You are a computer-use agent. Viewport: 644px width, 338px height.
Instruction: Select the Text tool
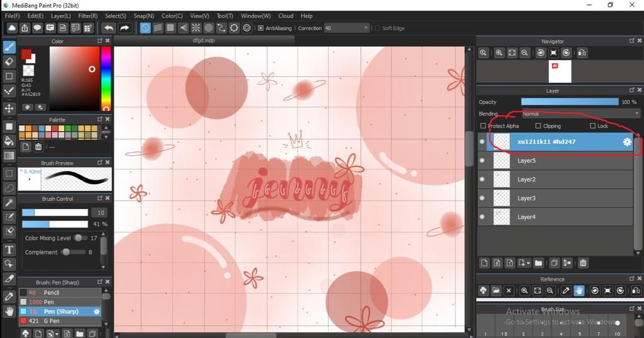[x=9, y=249]
